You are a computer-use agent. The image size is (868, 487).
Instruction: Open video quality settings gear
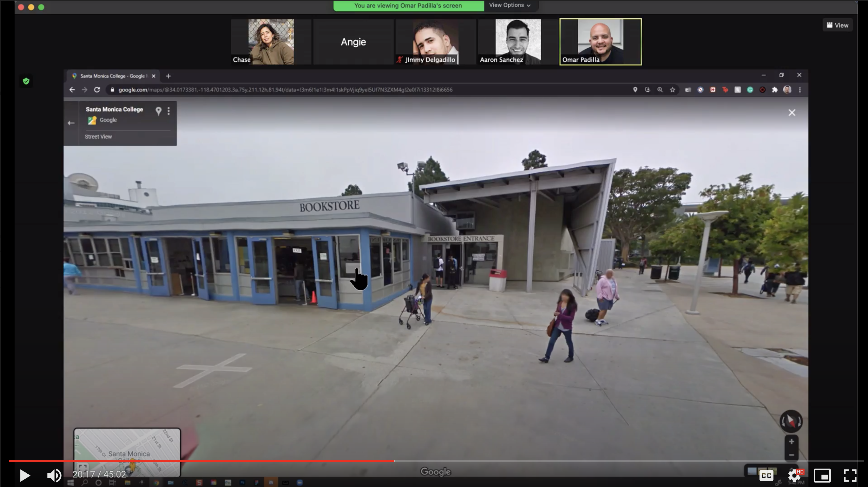(x=794, y=476)
